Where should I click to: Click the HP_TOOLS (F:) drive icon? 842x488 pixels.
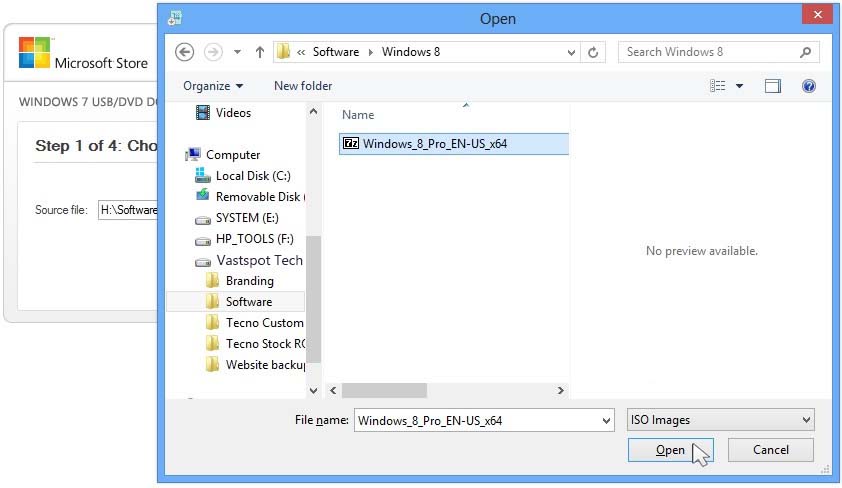click(202, 241)
